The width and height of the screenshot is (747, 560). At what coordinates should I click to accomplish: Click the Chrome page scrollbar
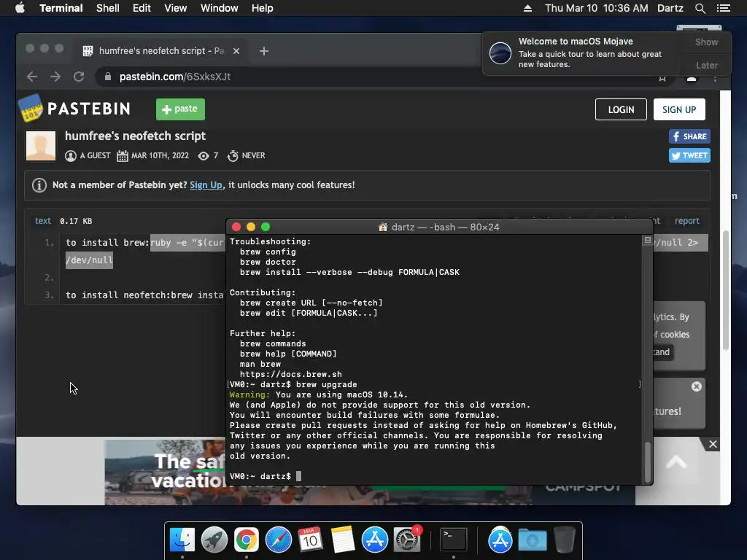coord(725,290)
